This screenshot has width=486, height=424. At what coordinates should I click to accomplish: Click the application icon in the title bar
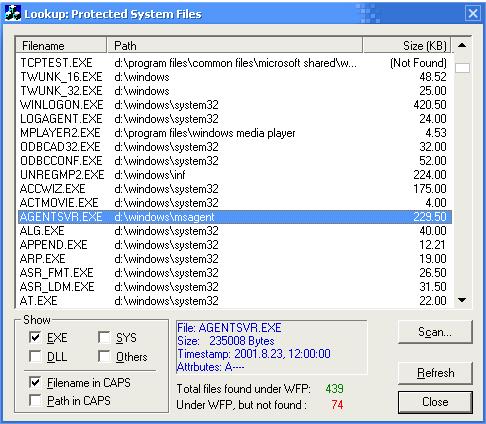[13, 14]
